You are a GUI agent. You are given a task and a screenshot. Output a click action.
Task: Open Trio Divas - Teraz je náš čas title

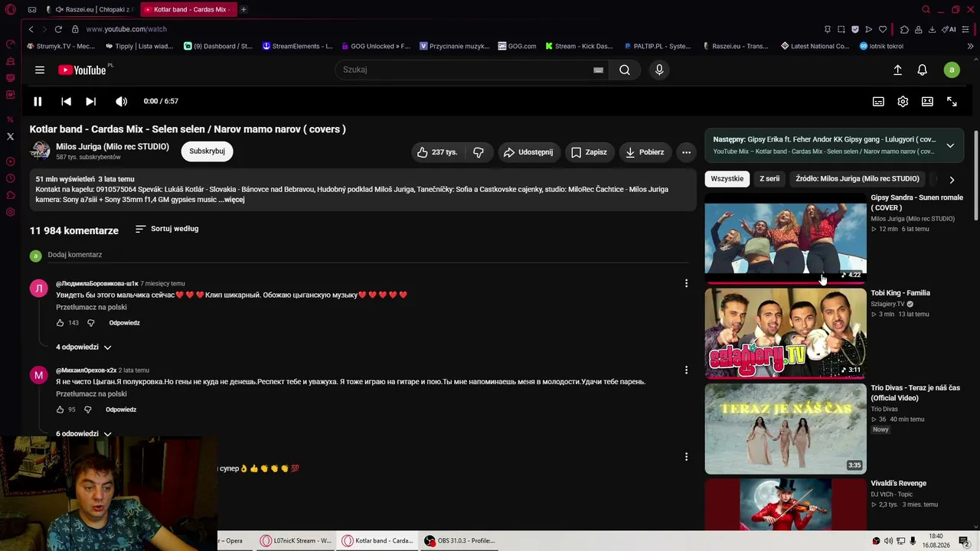coord(916,393)
